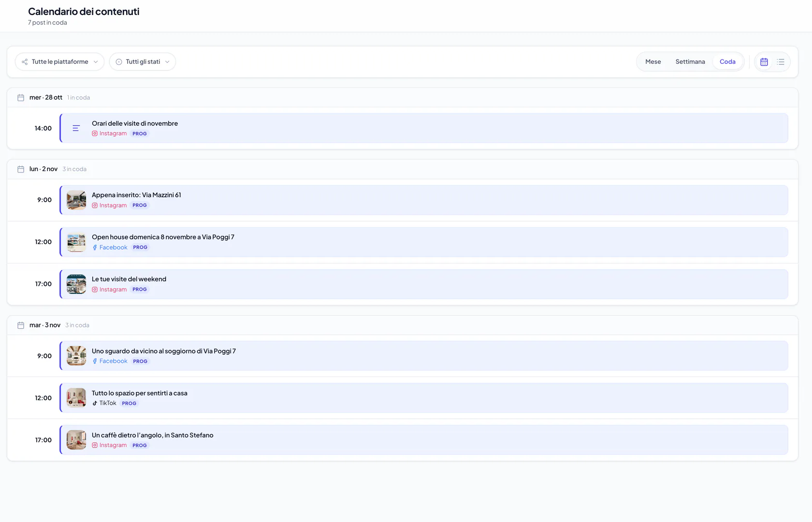Click PROG badge on Orari delle visite post

(140, 134)
